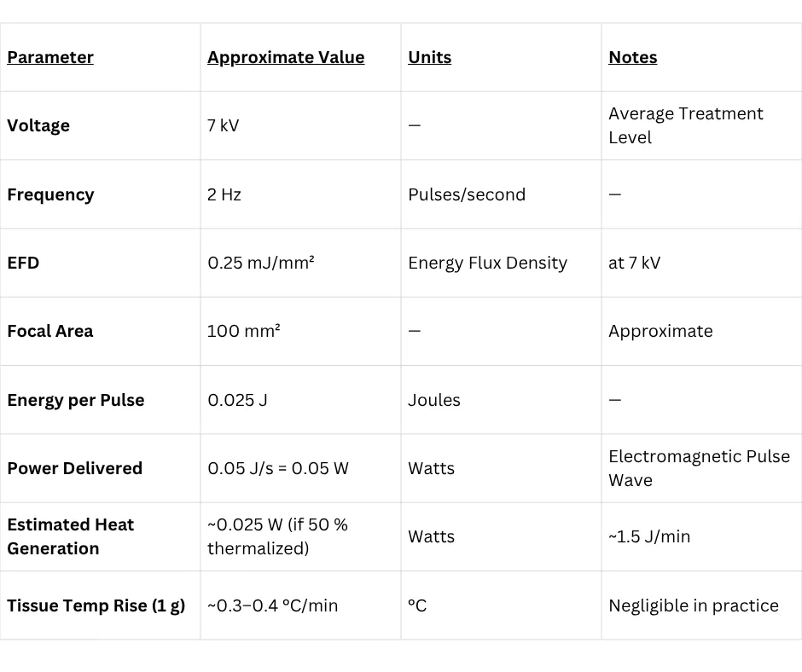The image size is (802, 672).
Task: Select the EFD row label
Action: tap(23, 263)
